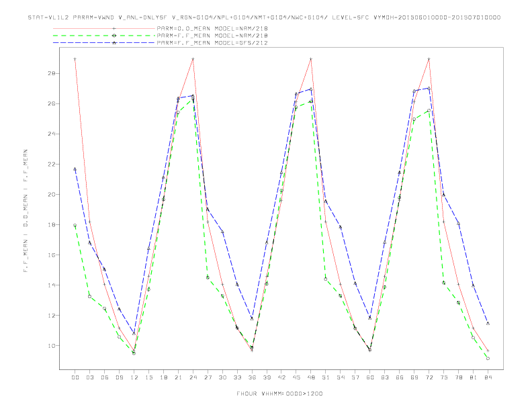Click y-axis tick label 10
Screen dimensions: 532x411
point(50,346)
